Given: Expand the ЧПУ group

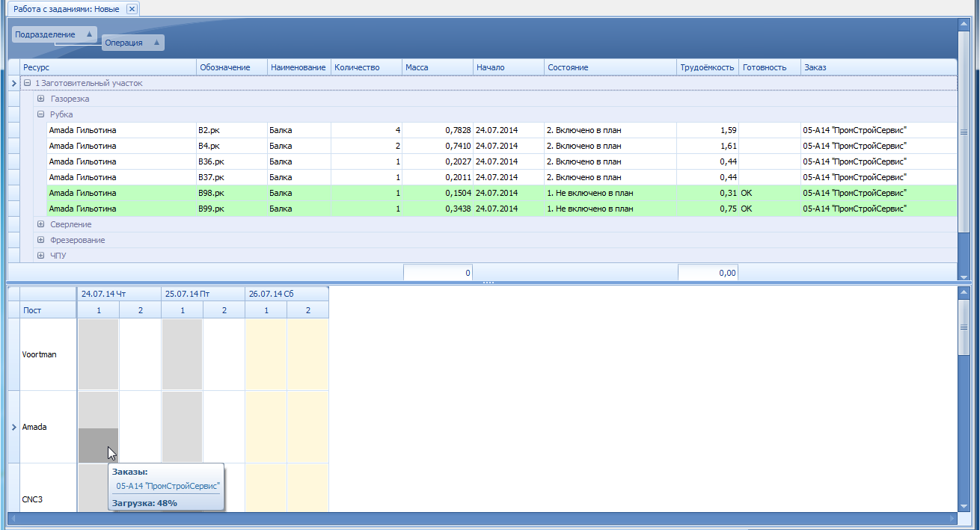Looking at the screenshot, I should 40,256.
